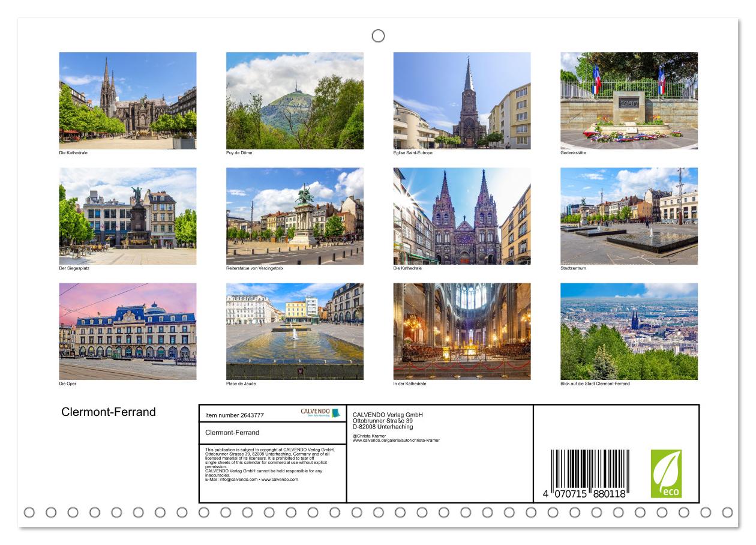Select the caption 'Place de Jaude'
Screen dimensions: 756x545
(x=240, y=384)
